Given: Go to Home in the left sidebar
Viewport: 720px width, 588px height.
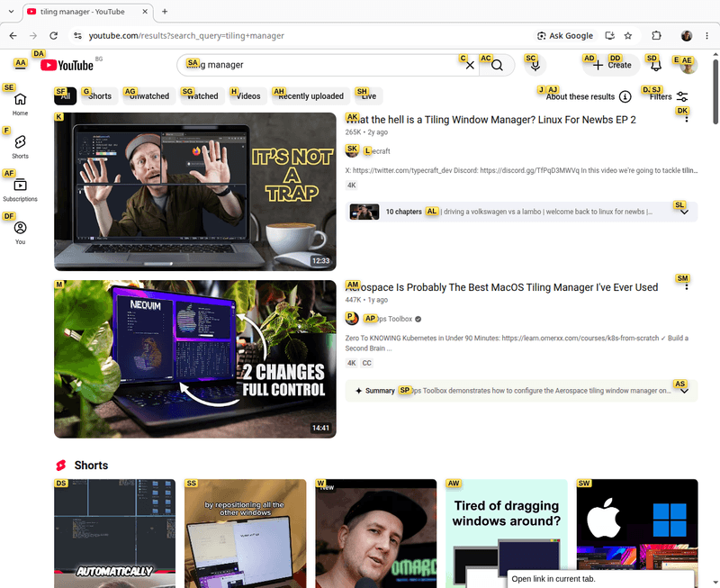Looking at the screenshot, I should (x=20, y=104).
